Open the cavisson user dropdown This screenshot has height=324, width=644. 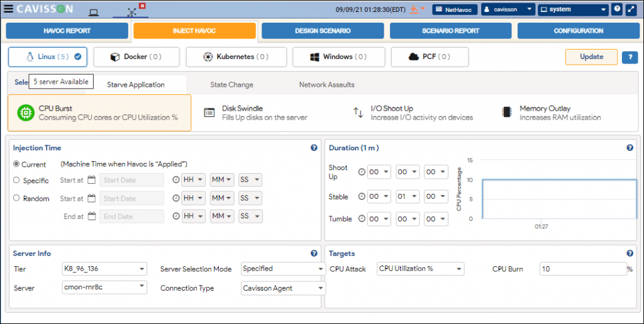pyautogui.click(x=508, y=9)
